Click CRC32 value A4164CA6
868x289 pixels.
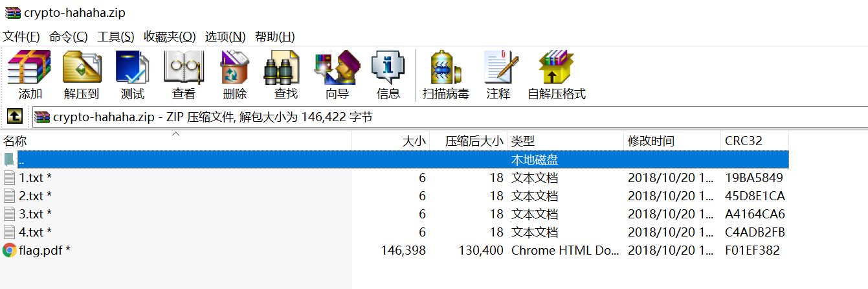(755, 214)
